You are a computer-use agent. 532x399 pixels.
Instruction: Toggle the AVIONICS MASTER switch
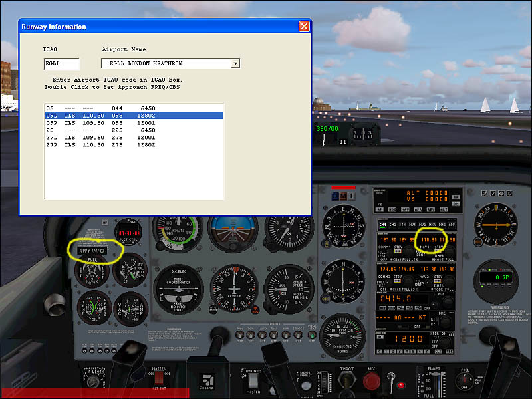click(x=253, y=380)
